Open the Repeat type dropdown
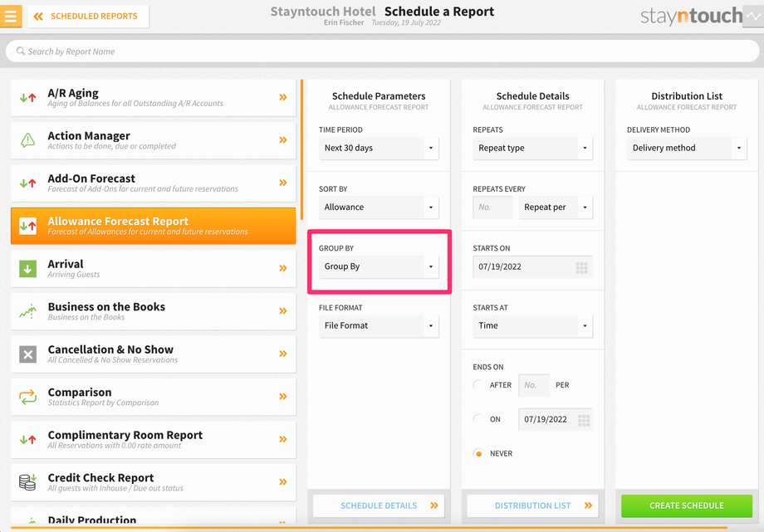This screenshot has height=532, width=764. click(532, 148)
